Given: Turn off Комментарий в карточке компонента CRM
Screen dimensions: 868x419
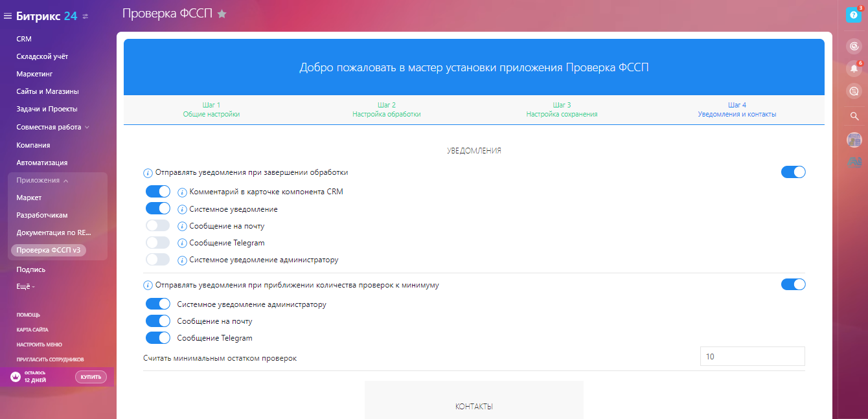Looking at the screenshot, I should (x=157, y=192).
